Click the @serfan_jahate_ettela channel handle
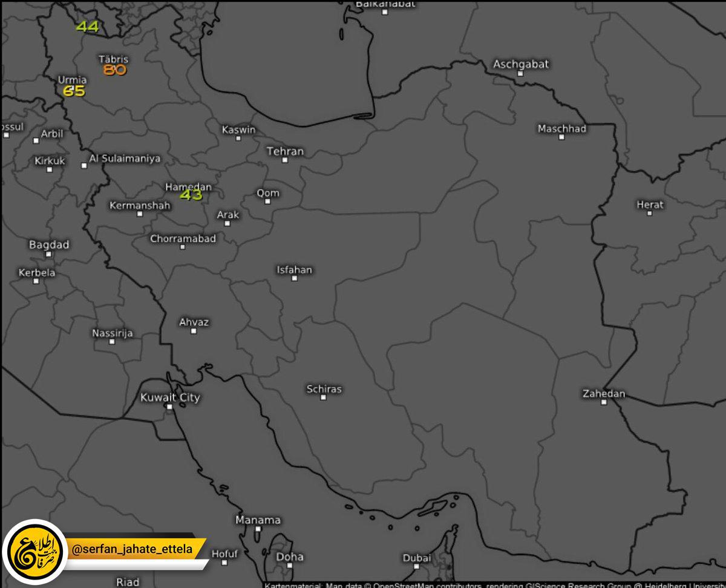 point(132,549)
